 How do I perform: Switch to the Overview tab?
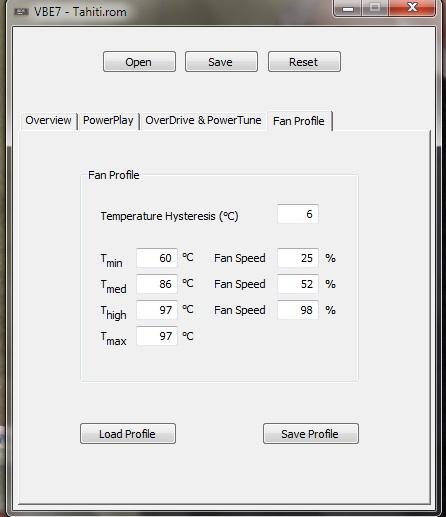tap(48, 120)
